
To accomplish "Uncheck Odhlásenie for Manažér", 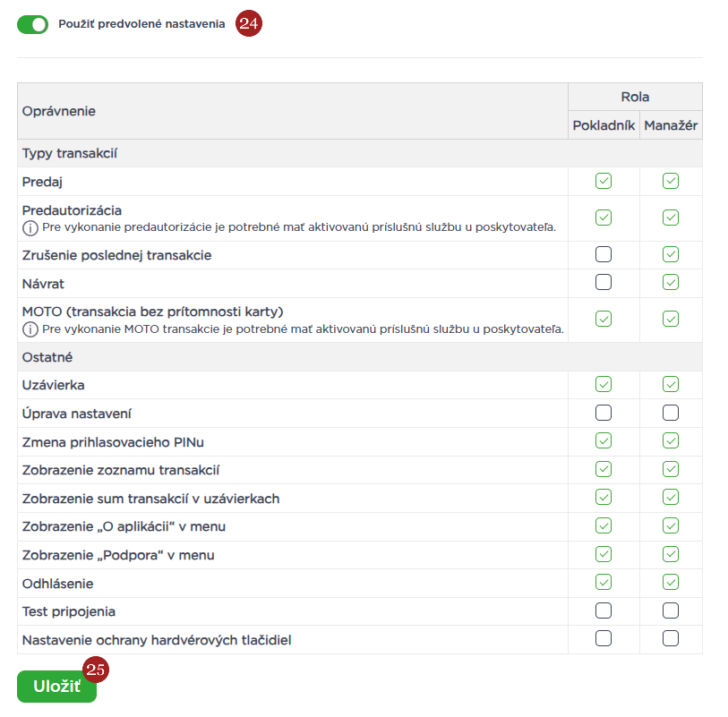I will [x=671, y=583].
